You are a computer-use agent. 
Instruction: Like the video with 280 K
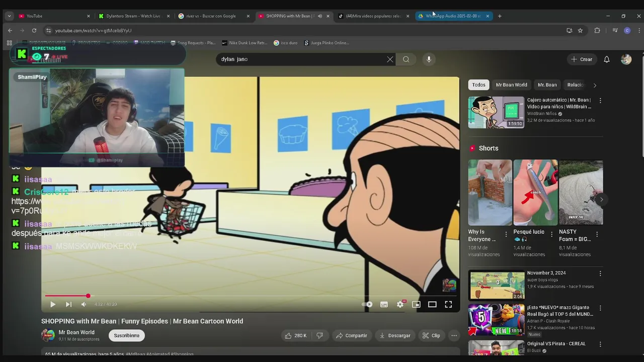(x=295, y=335)
